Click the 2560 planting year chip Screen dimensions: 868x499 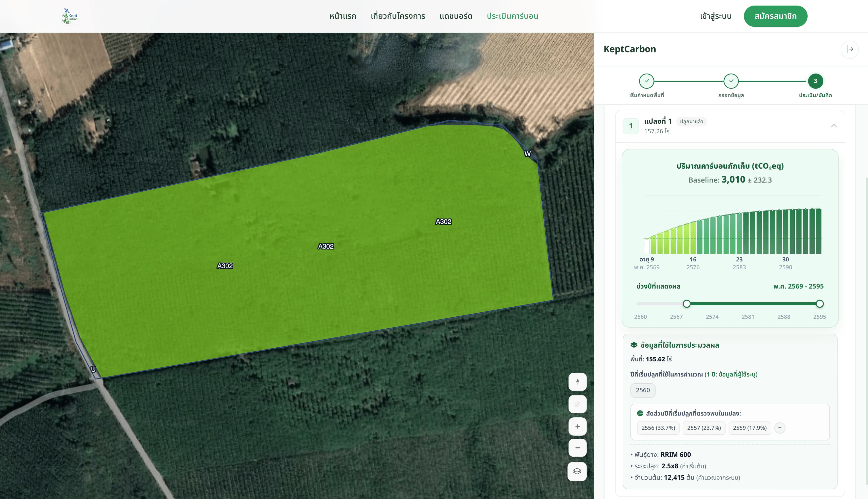643,390
